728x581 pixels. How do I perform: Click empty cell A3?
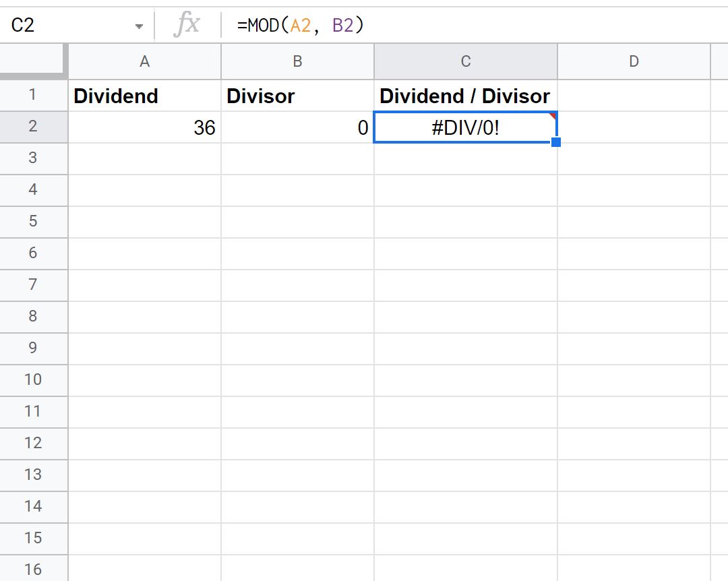click(144, 158)
